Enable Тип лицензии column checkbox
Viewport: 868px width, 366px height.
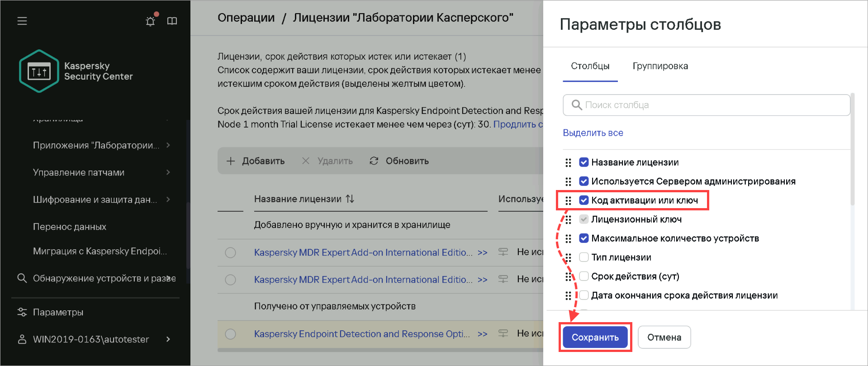point(584,257)
